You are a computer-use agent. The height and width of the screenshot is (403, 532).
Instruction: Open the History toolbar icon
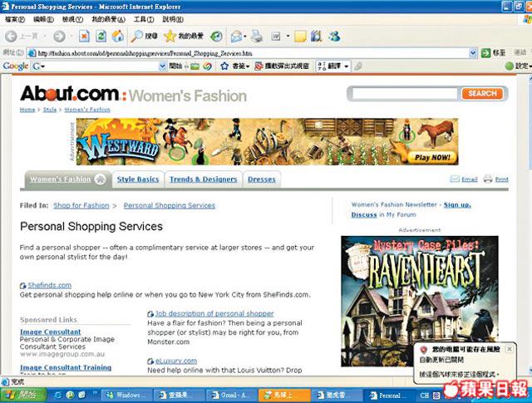pos(216,36)
